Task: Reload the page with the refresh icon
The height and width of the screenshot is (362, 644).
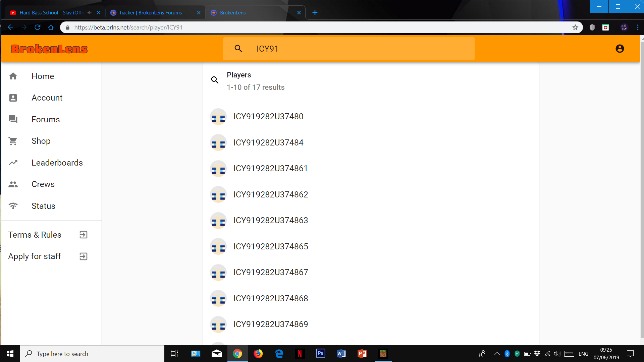Action: click(38, 27)
